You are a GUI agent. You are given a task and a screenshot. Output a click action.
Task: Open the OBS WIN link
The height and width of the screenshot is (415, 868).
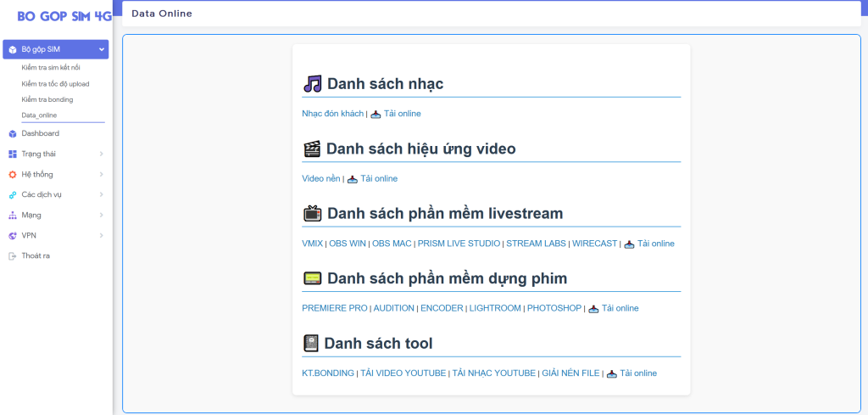pos(348,244)
